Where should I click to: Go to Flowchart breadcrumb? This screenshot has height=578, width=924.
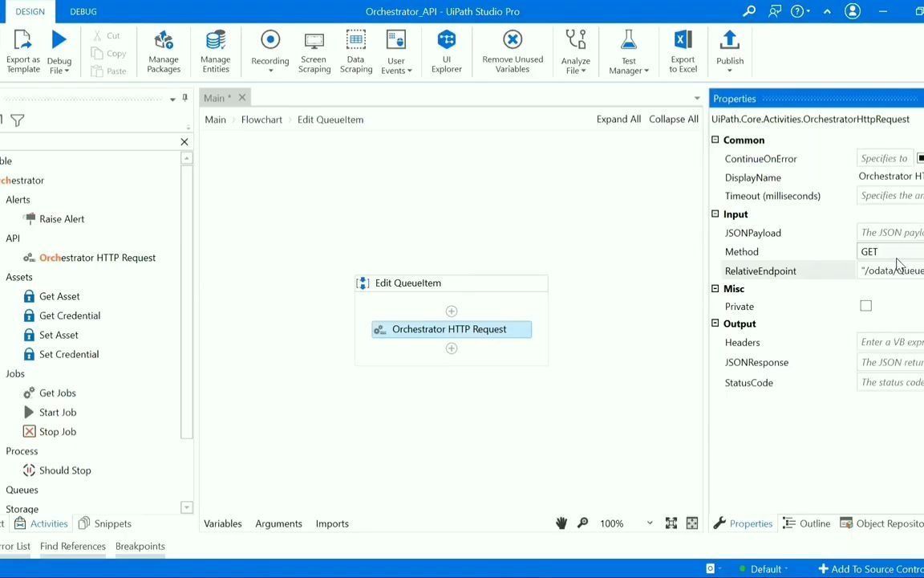pyautogui.click(x=261, y=119)
